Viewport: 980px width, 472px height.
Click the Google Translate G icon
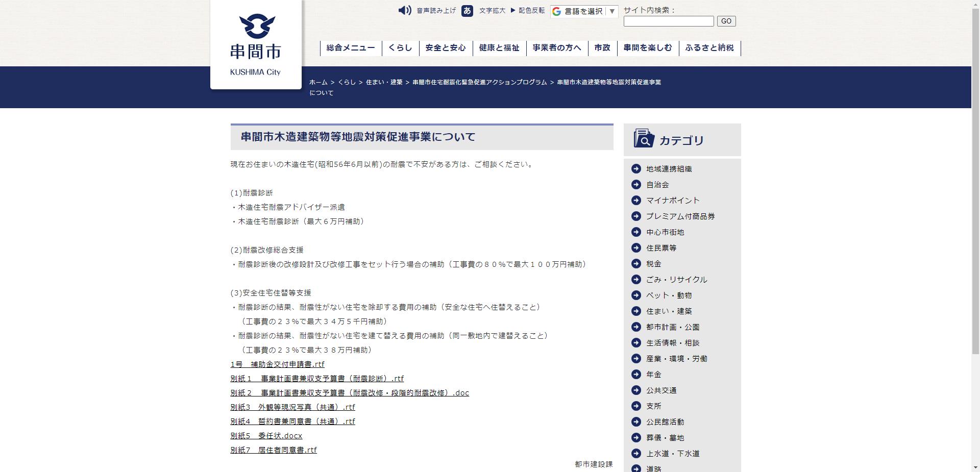click(x=556, y=11)
